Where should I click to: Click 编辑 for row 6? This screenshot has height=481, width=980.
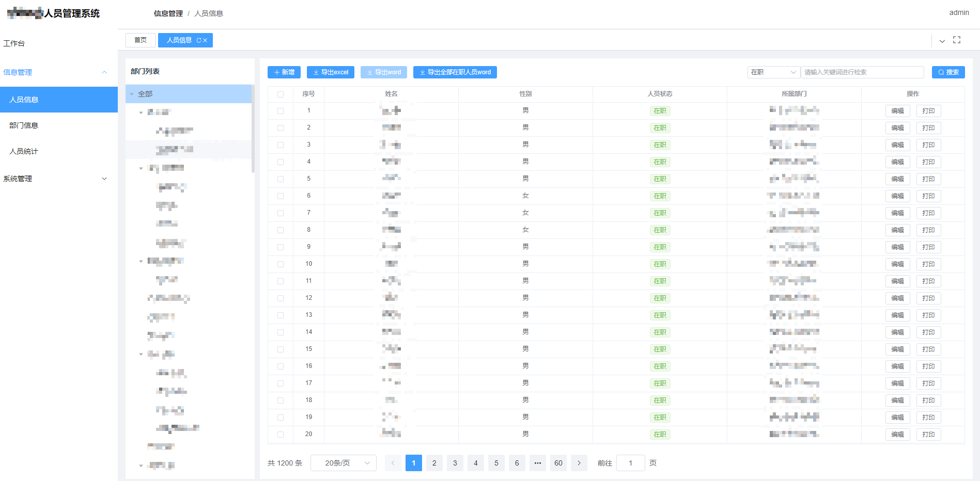coord(898,196)
